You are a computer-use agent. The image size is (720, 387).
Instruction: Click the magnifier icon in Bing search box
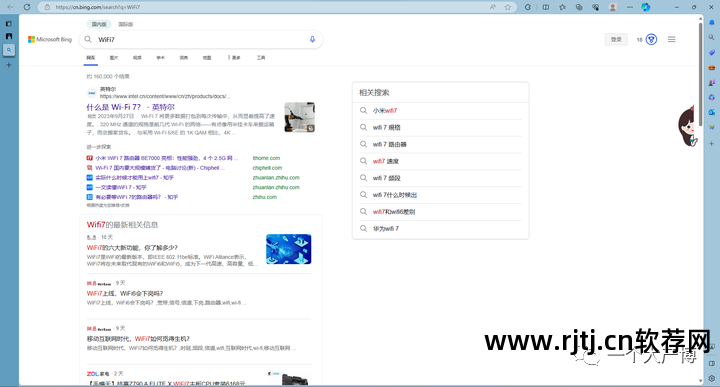tap(88, 39)
